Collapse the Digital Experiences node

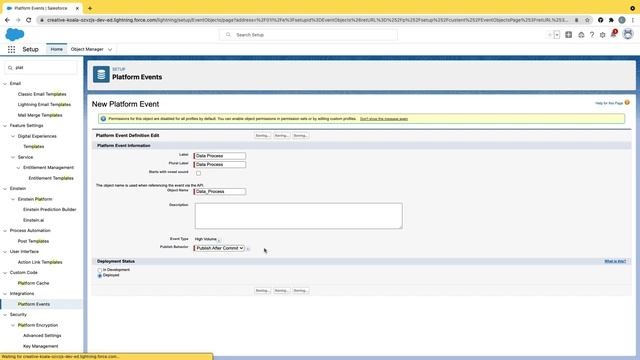[13, 136]
